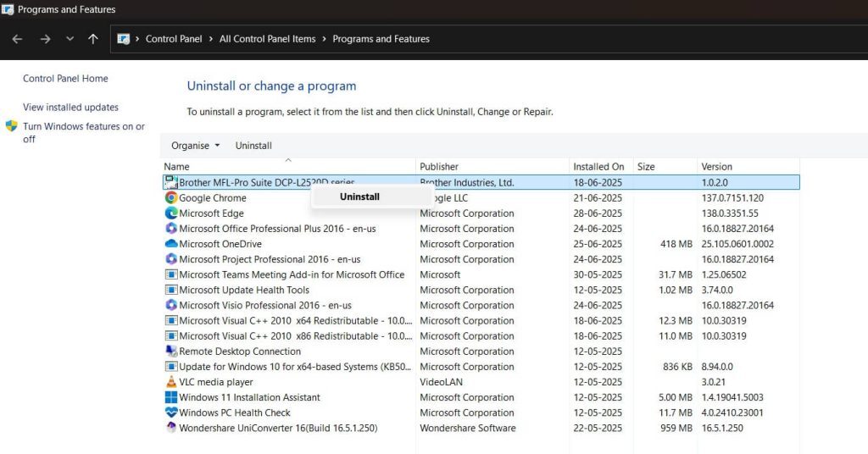This screenshot has width=868, height=454.
Task: Expand the recent locations chevron
Action: point(70,39)
